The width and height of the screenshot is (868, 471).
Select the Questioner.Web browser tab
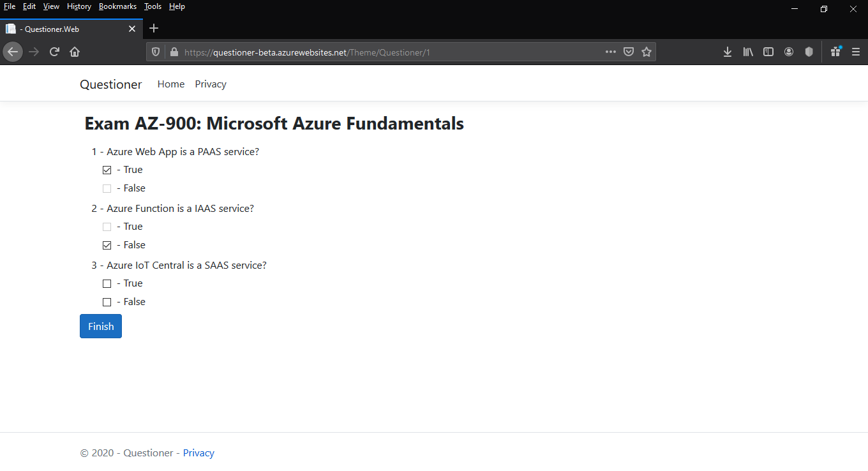[x=71, y=29]
